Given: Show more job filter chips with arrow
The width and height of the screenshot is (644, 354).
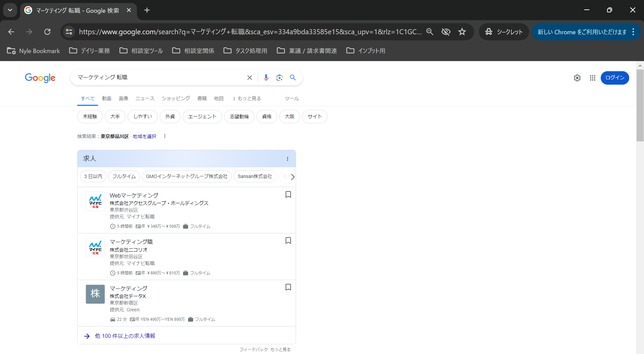Looking at the screenshot, I should click(x=293, y=177).
